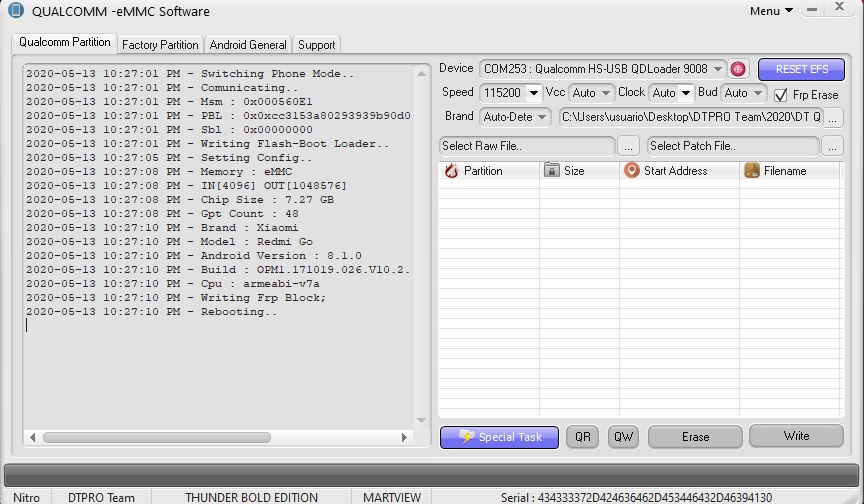Expand the Vcc Auto dropdown

[606, 93]
